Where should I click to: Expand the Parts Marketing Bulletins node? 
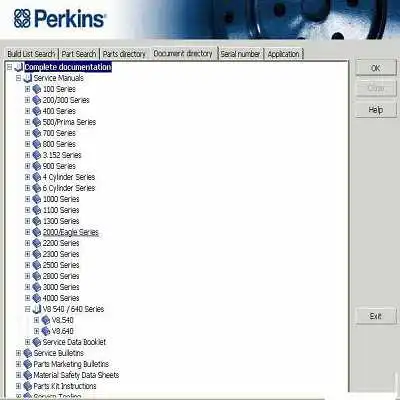pos(19,364)
